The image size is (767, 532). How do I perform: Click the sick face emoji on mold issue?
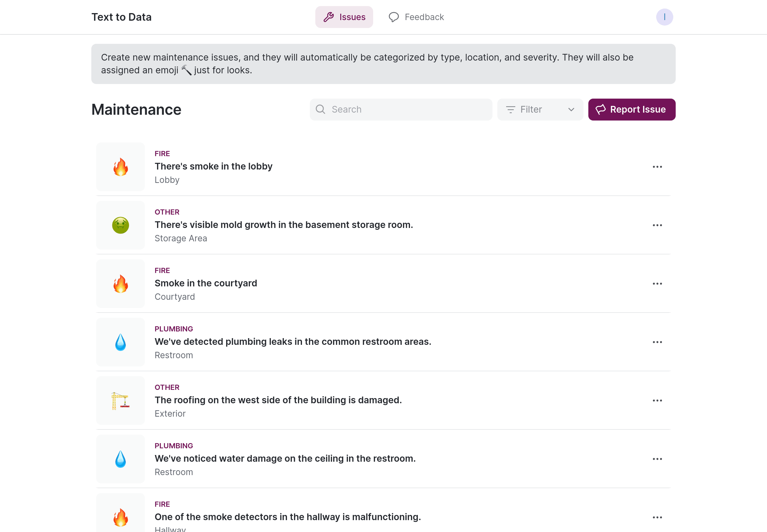[121, 225]
